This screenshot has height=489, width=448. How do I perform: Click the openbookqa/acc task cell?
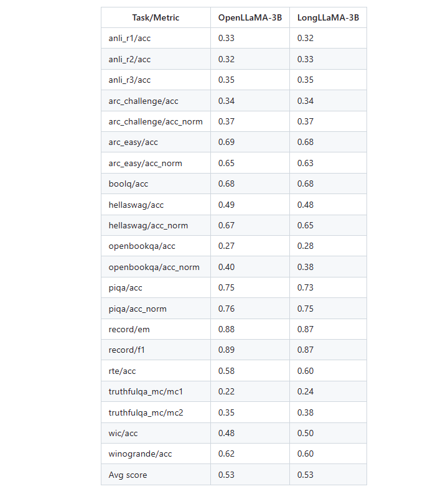[142, 246]
